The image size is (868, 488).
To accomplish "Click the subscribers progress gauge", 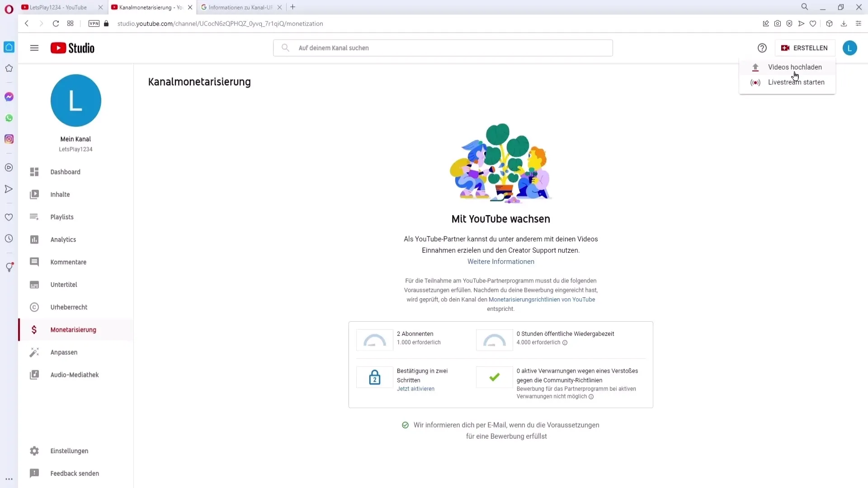I will click(x=375, y=340).
